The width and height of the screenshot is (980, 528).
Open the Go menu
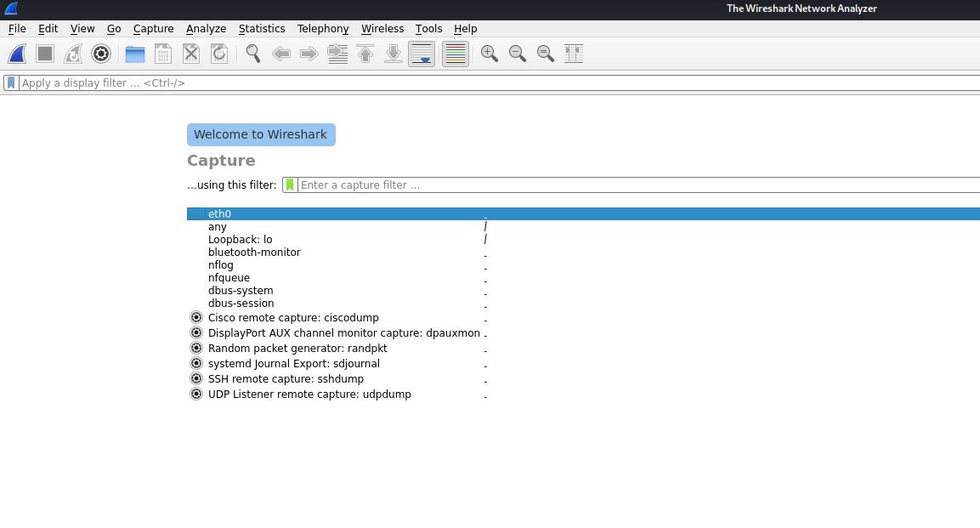click(x=114, y=29)
